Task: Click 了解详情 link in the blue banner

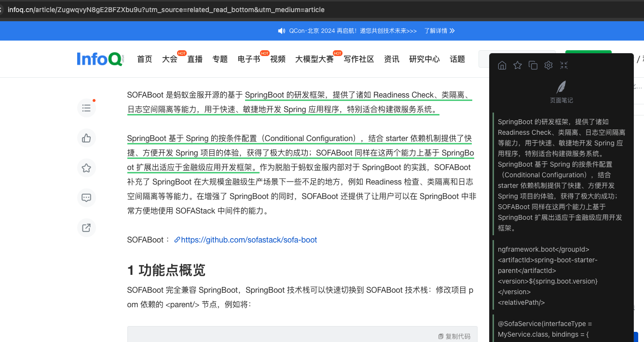Action: click(439, 31)
